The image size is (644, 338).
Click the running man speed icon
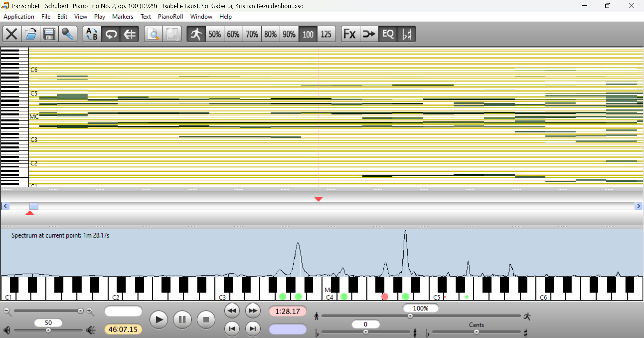[196, 34]
